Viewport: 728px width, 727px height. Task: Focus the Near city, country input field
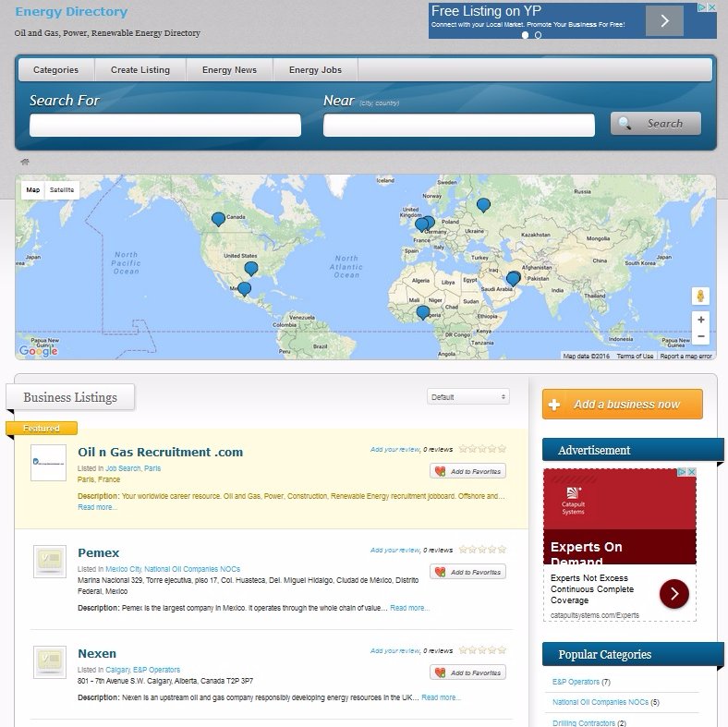(459, 126)
